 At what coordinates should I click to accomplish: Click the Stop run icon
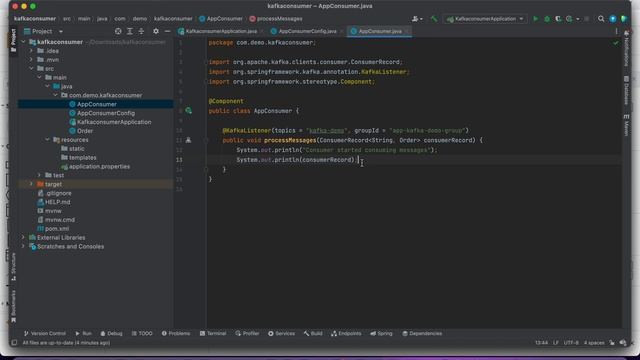pyautogui.click(x=587, y=19)
